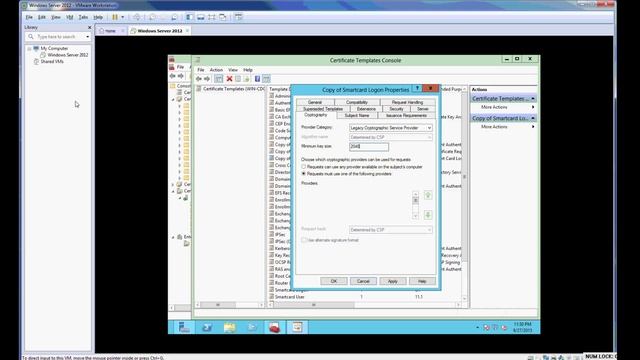Screen dimensions: 640x360
Task: Click Apply in properties dialog
Action: [x=392, y=281]
